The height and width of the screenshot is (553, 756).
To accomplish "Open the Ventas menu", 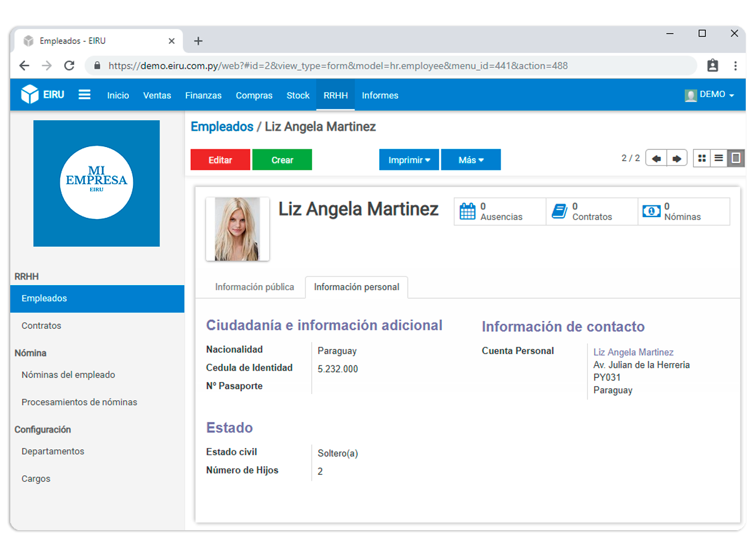I will click(x=157, y=95).
